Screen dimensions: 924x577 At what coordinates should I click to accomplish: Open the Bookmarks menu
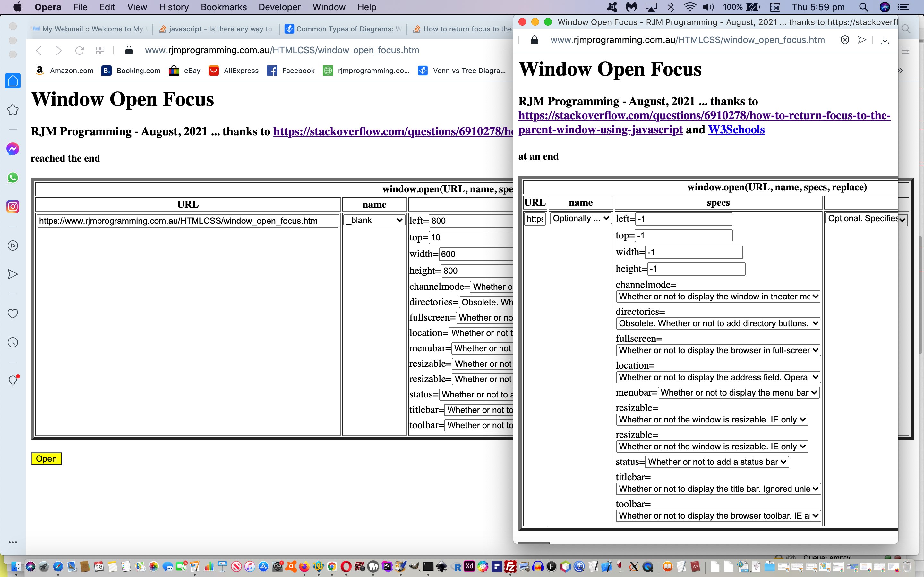pyautogui.click(x=223, y=7)
